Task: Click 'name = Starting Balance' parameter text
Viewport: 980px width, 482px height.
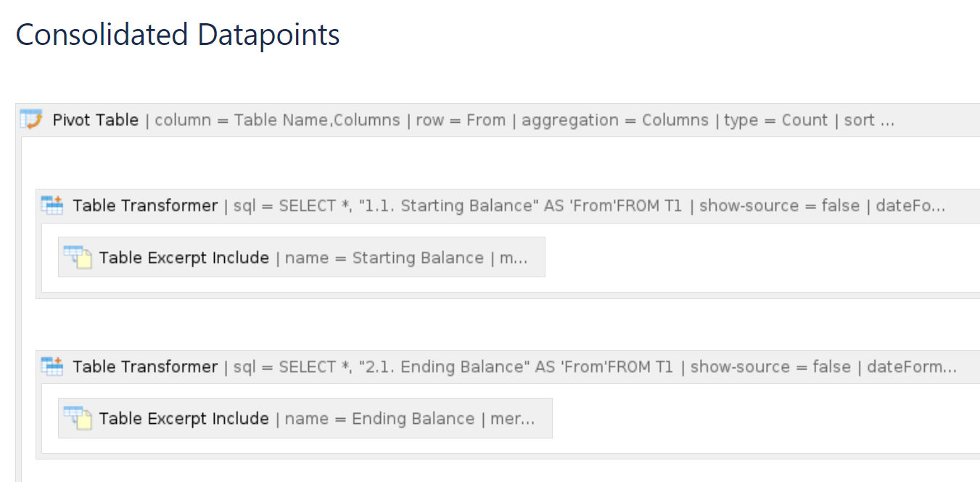Action: [x=384, y=258]
